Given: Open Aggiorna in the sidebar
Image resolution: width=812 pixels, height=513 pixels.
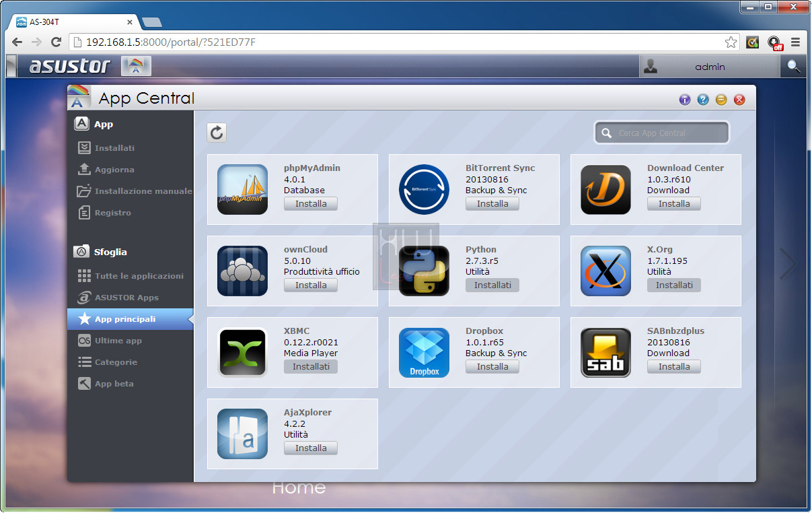Looking at the screenshot, I should point(114,170).
